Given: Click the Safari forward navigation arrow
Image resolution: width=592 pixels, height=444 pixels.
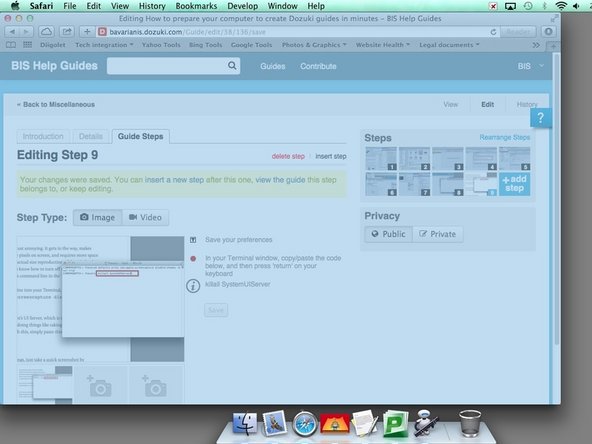Looking at the screenshot, I should (x=26, y=32).
